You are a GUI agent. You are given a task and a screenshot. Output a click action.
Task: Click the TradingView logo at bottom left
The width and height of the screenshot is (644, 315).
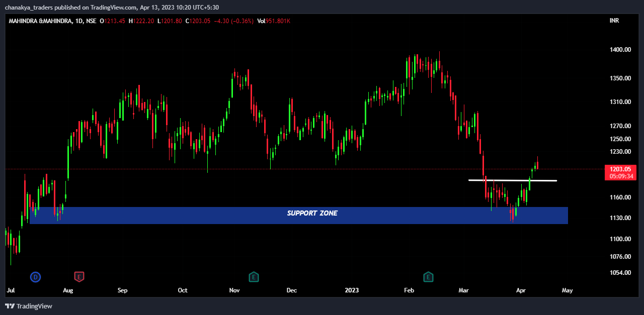click(x=29, y=306)
